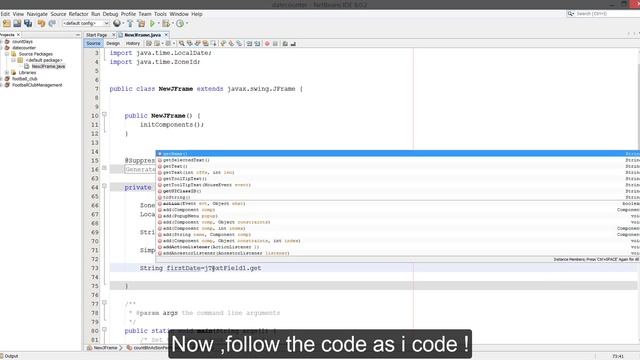Open the Help menu

tap(197, 14)
